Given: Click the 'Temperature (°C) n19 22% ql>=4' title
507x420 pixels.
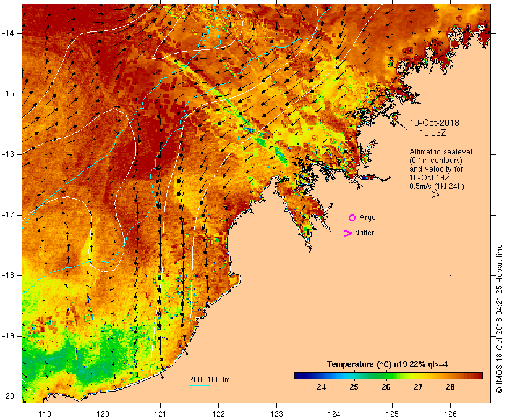Looking at the screenshot, I should coord(388,364).
